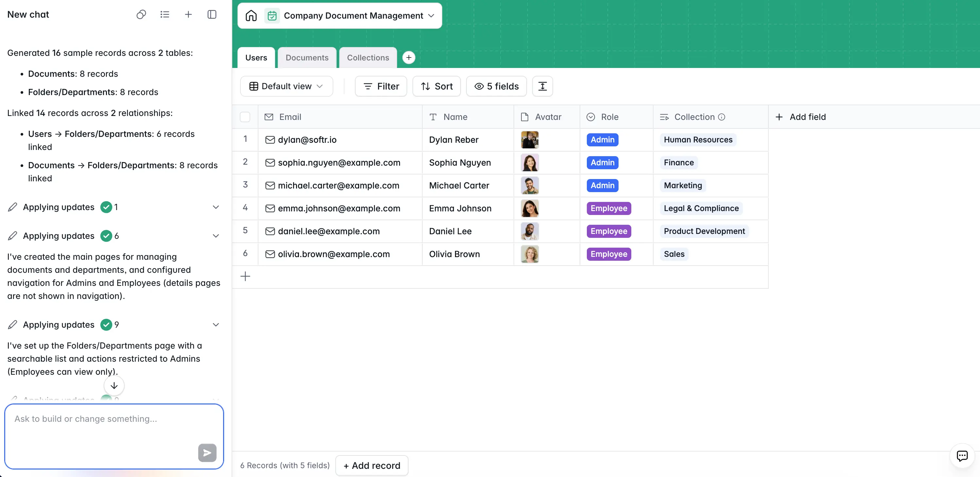Open the support chat bubble icon
The width and height of the screenshot is (980, 477).
(962, 455)
